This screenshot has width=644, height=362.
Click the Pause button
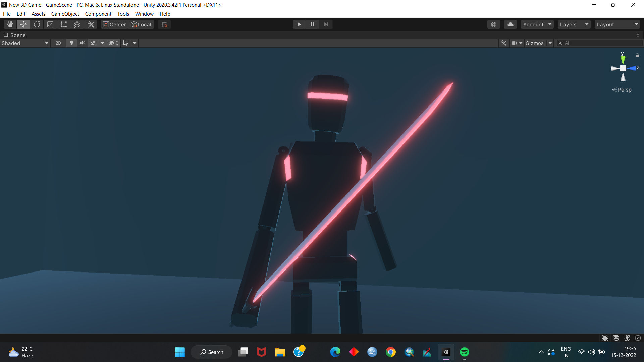(312, 24)
